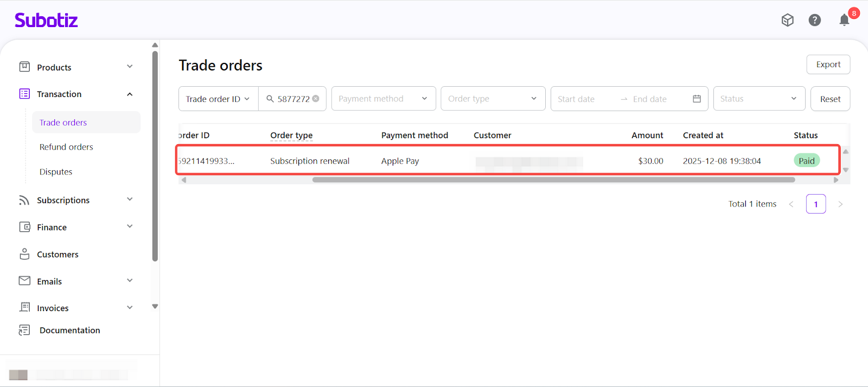Click the Customers sidebar icon
This screenshot has width=868, height=387.
(x=24, y=254)
